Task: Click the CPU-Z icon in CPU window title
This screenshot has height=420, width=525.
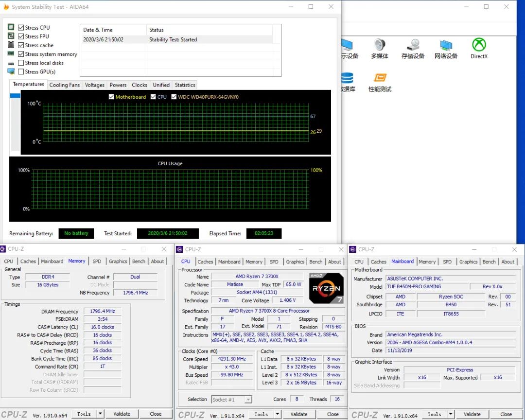Action: click(179, 249)
